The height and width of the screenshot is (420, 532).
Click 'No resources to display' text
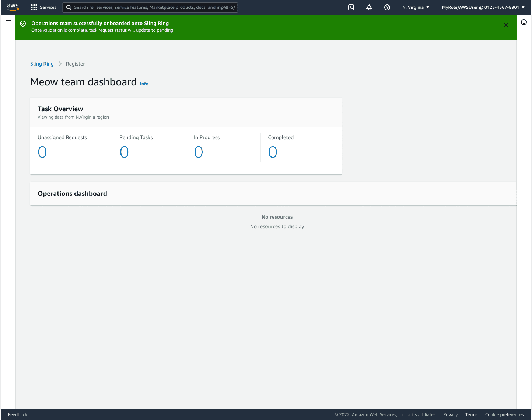click(277, 226)
